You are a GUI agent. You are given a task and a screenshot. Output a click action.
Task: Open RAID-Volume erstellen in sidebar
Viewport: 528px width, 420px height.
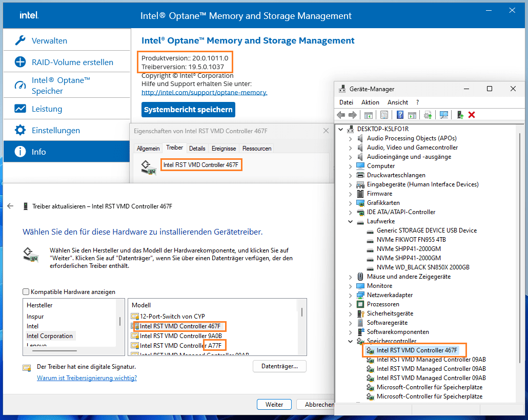(x=67, y=62)
